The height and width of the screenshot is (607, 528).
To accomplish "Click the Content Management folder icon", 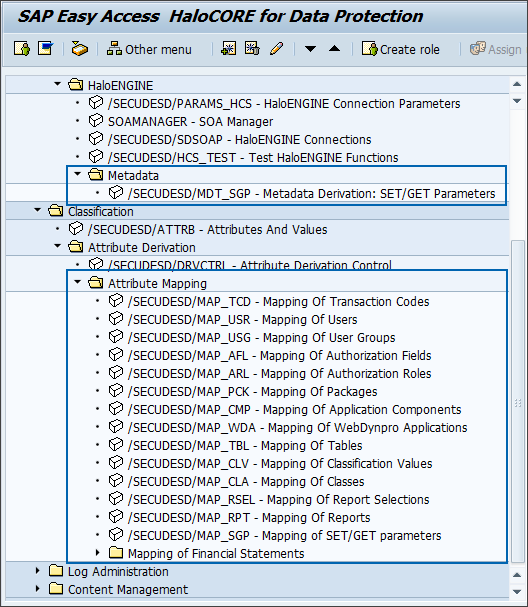I will tap(56, 589).
